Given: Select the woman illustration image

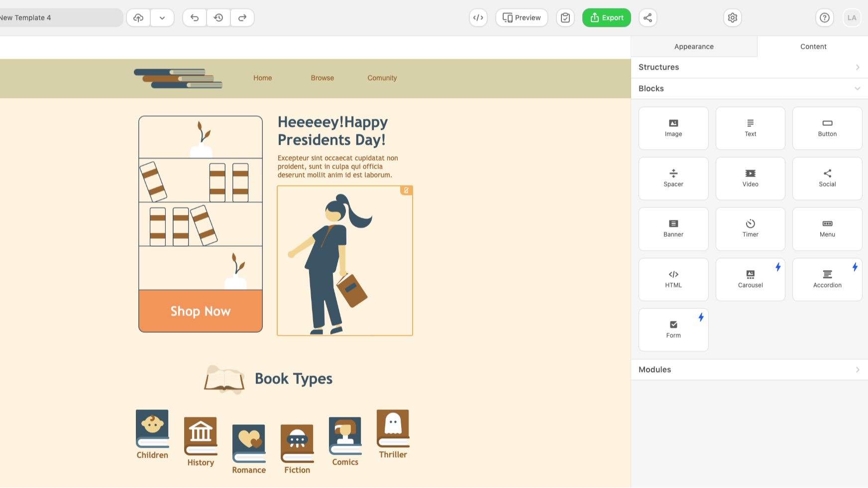Looking at the screenshot, I should click(x=344, y=261).
